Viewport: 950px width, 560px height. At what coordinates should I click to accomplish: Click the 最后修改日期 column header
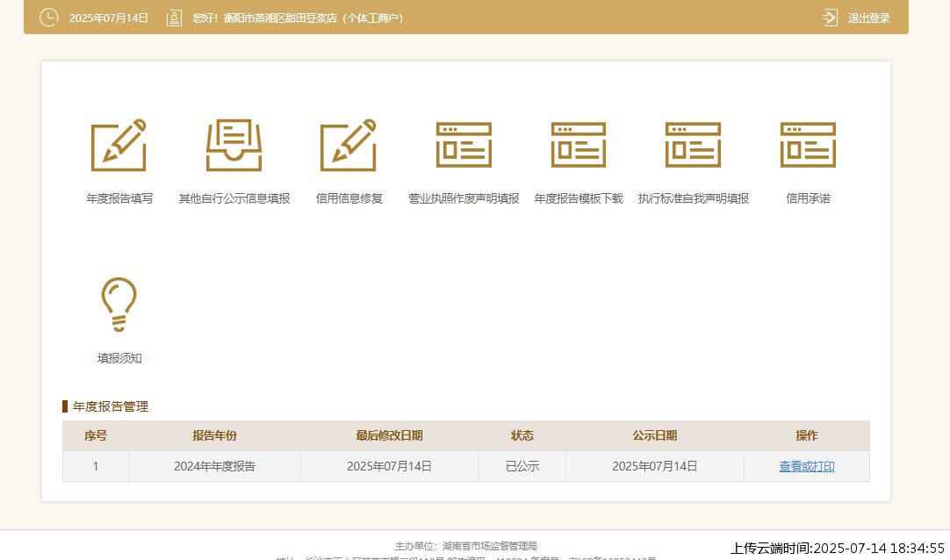tap(389, 435)
